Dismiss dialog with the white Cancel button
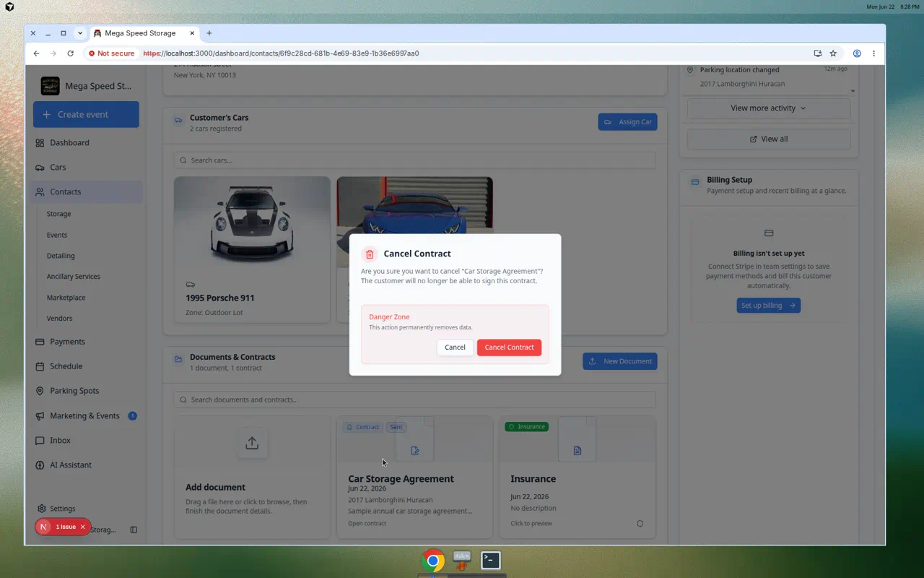 (455, 348)
